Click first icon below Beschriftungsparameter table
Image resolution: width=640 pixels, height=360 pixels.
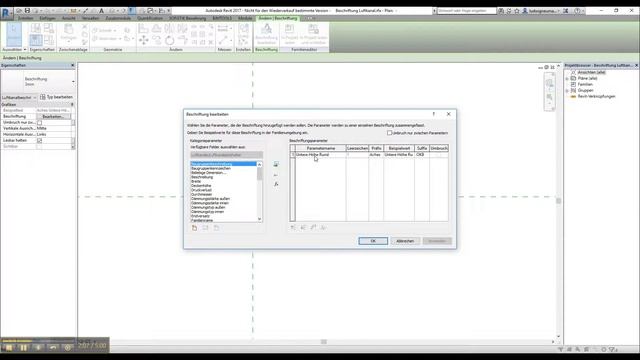point(293,227)
